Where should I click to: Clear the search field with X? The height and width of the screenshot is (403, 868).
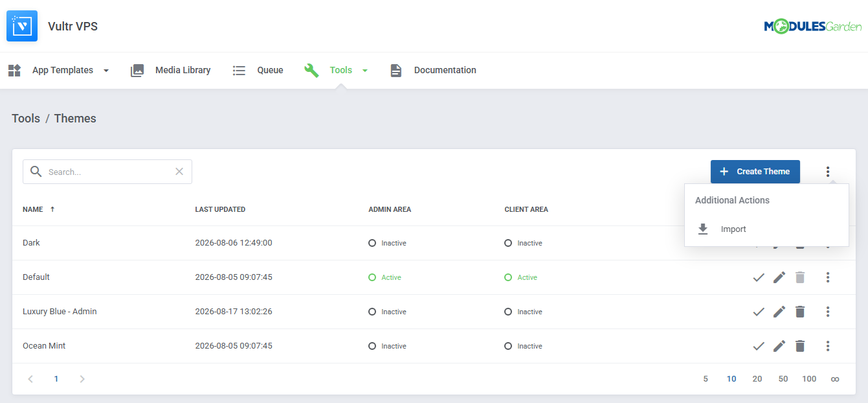179,172
